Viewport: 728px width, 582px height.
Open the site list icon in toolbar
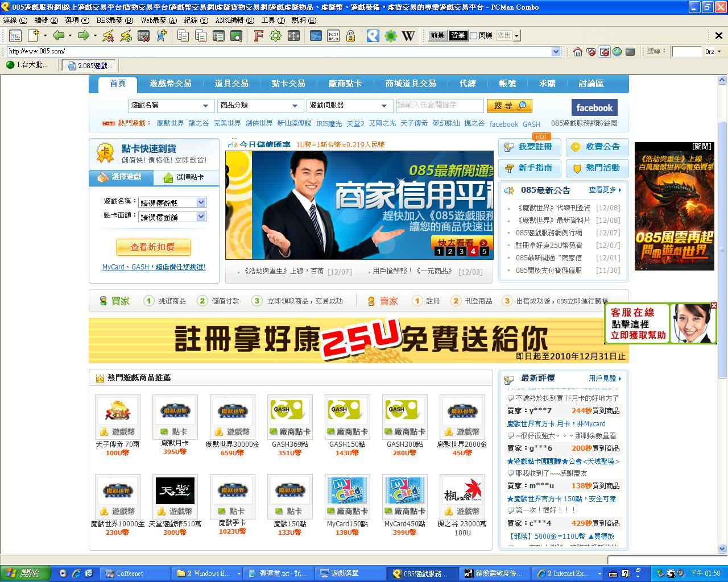click(x=15, y=36)
